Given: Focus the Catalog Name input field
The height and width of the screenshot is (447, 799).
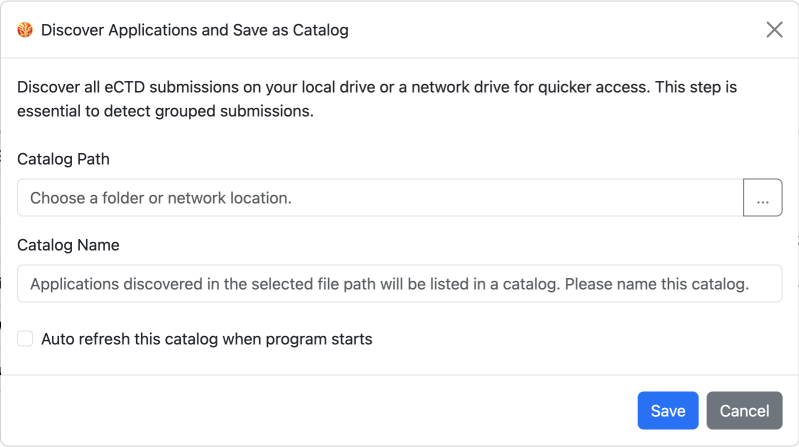Looking at the screenshot, I should point(399,284).
